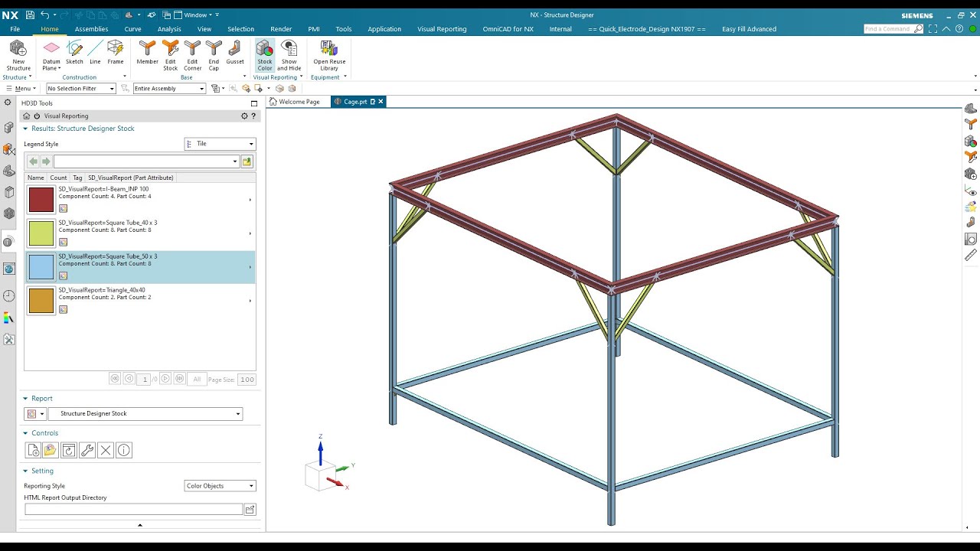Viewport: 980px width, 551px height.
Task: Open Visual Reporting home icon
Action: coord(26,116)
